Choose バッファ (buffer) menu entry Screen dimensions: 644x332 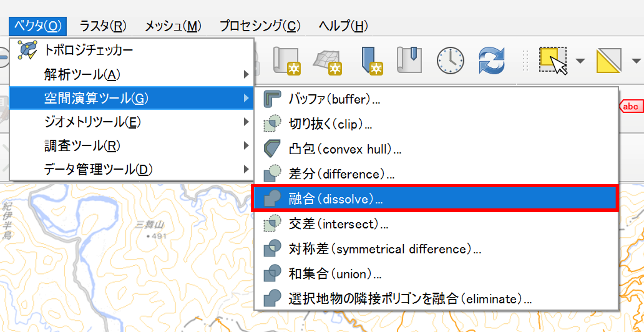point(334,99)
